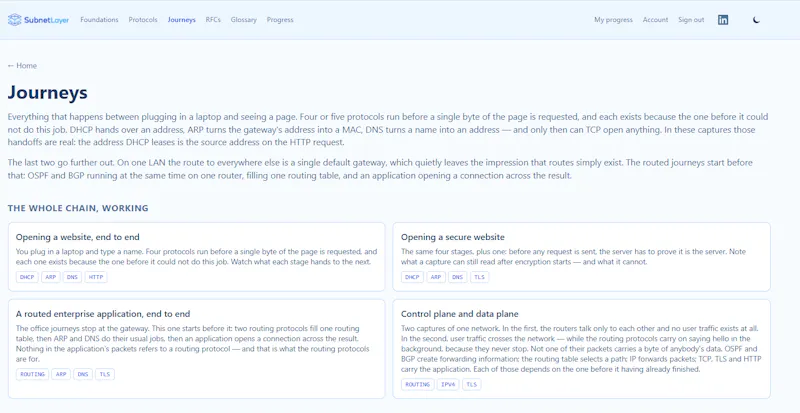Viewport: 800px width, 413px height.
Task: Open the Glossary nav item
Action: pyautogui.click(x=243, y=20)
